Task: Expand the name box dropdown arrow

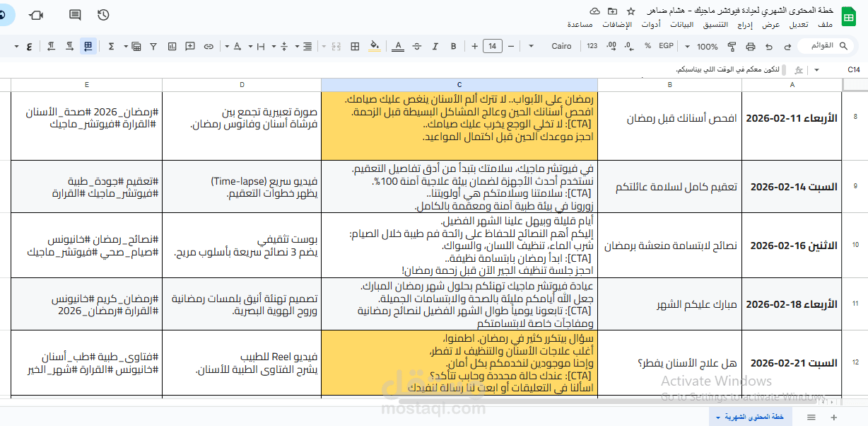Action: point(816,70)
